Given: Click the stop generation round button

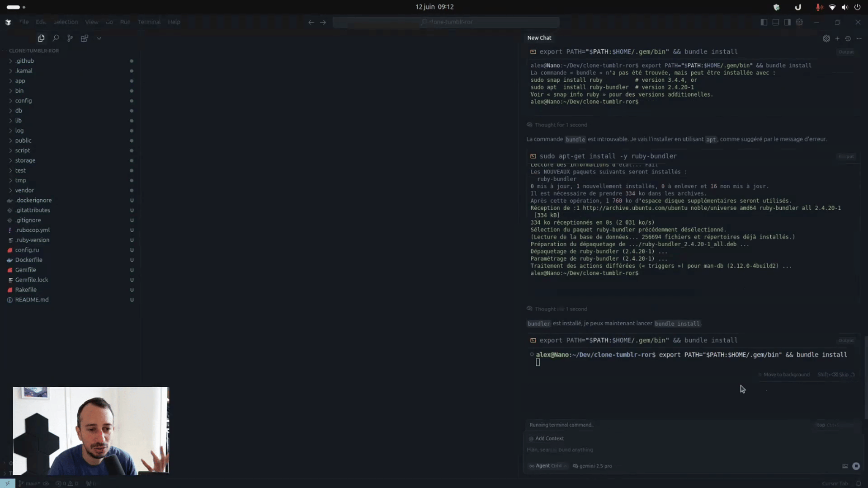Looking at the screenshot, I should pos(856,466).
